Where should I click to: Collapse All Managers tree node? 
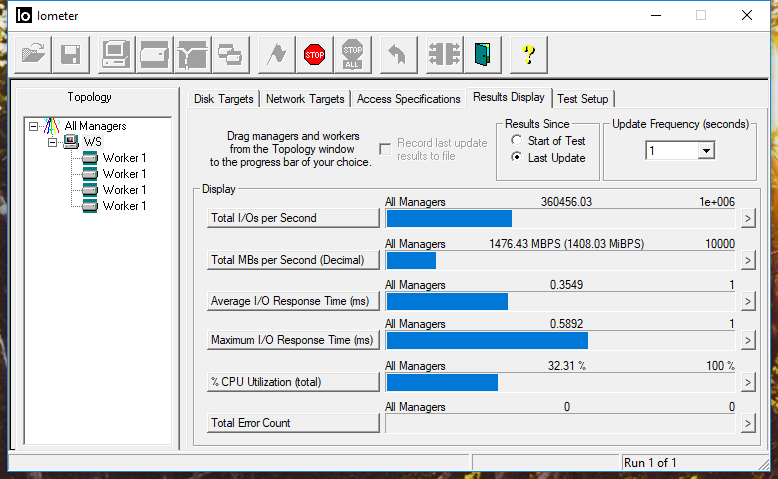(x=33, y=127)
